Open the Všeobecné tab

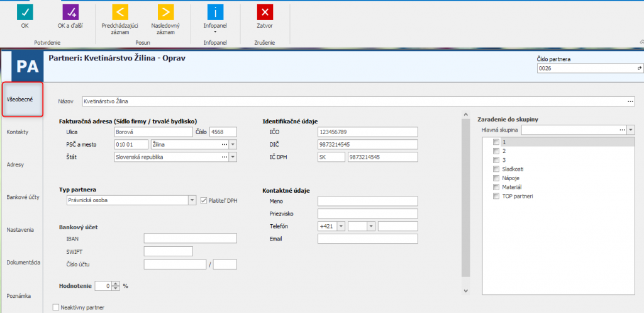(x=23, y=99)
